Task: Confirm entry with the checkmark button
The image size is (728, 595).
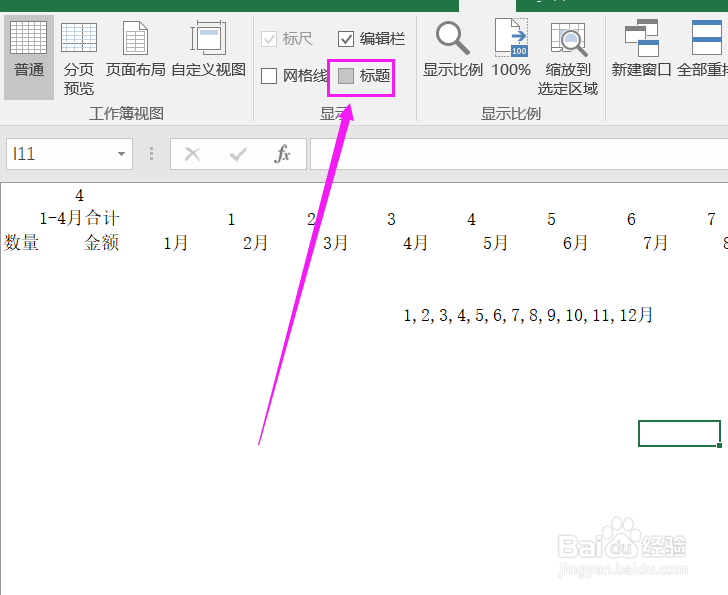Action: tap(238, 154)
